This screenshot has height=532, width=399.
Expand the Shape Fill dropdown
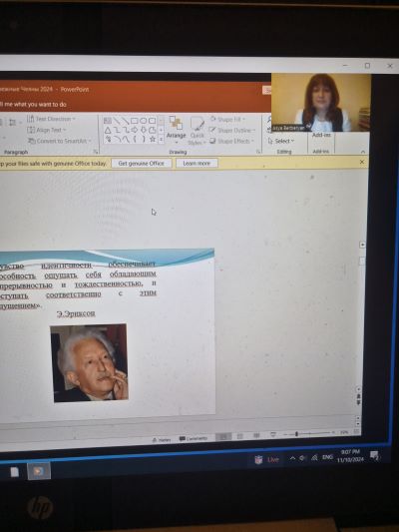(x=227, y=120)
